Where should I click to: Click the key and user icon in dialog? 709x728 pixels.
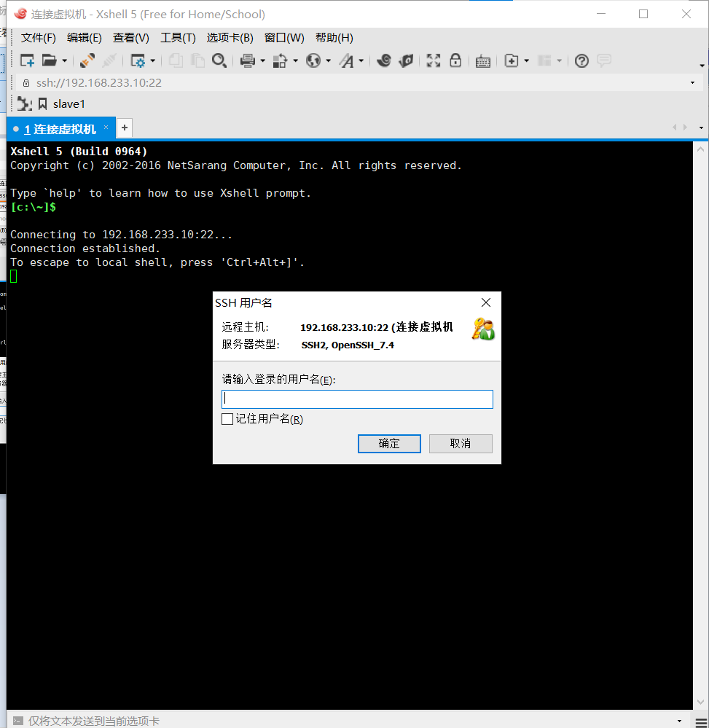tap(483, 329)
